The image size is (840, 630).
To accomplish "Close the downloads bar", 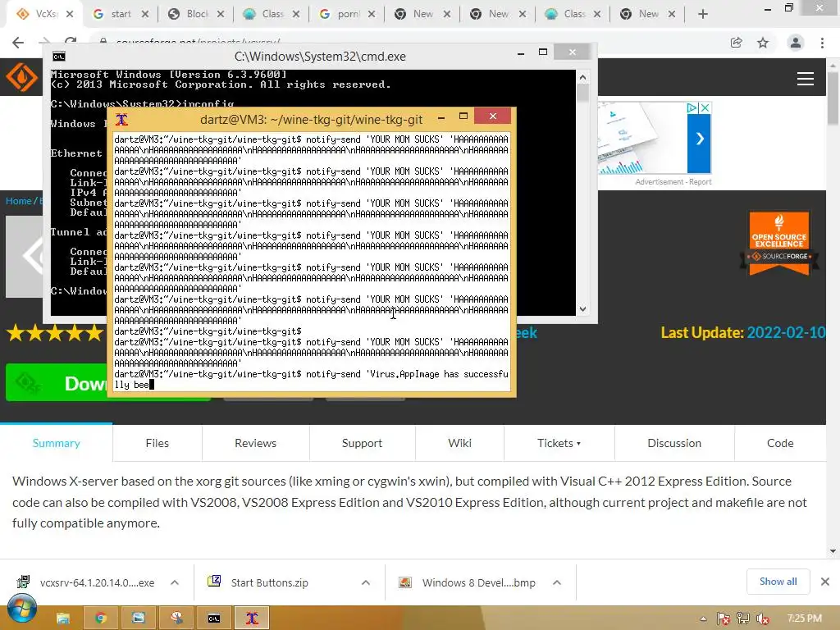I will [x=825, y=582].
